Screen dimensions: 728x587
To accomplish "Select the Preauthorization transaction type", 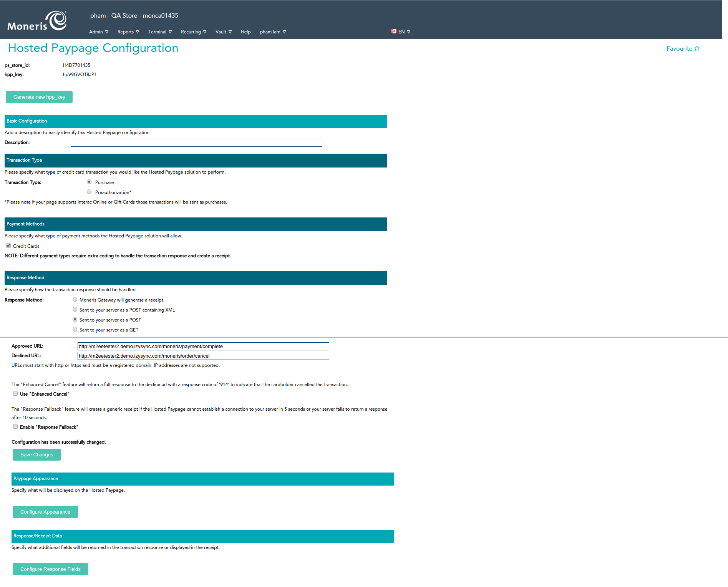I will [x=89, y=192].
